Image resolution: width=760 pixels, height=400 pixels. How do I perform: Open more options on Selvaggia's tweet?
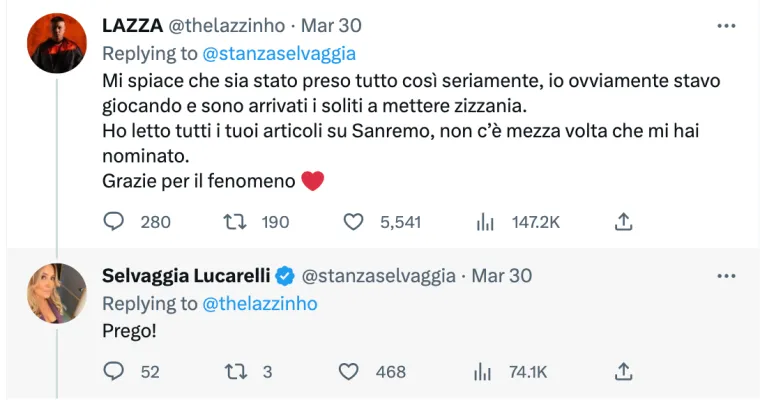click(726, 276)
